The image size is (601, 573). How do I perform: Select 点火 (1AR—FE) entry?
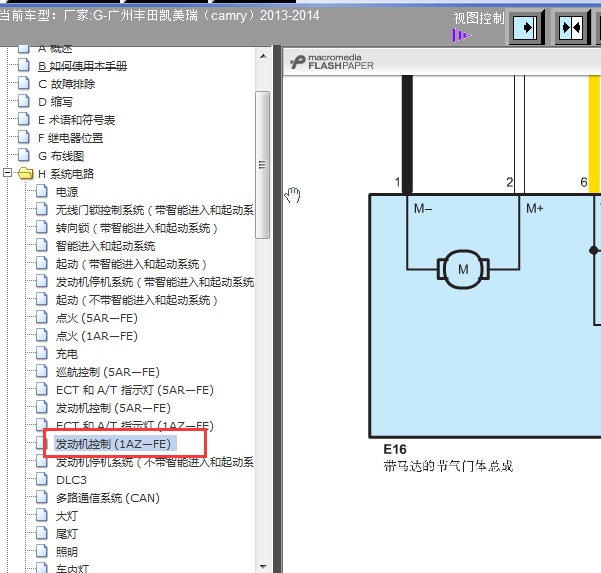(97, 336)
